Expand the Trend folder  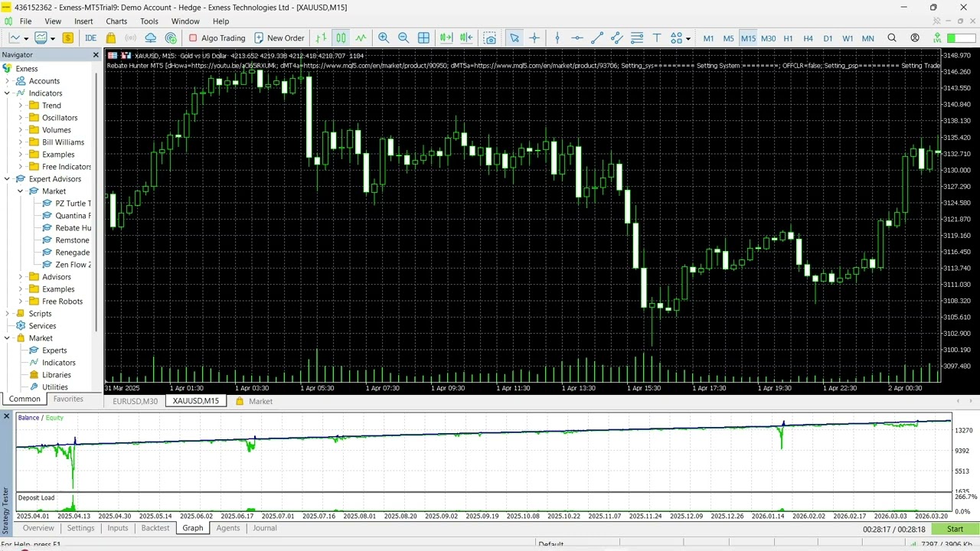(x=21, y=106)
